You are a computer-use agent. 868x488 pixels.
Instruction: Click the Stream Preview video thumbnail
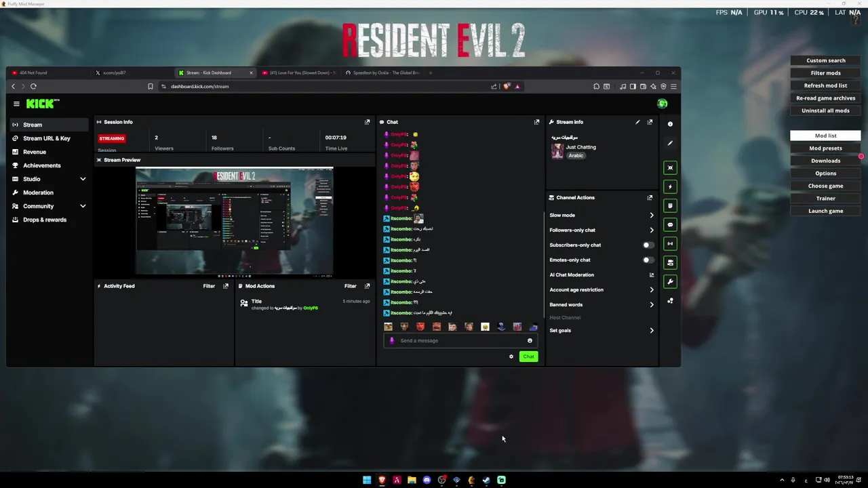point(234,222)
